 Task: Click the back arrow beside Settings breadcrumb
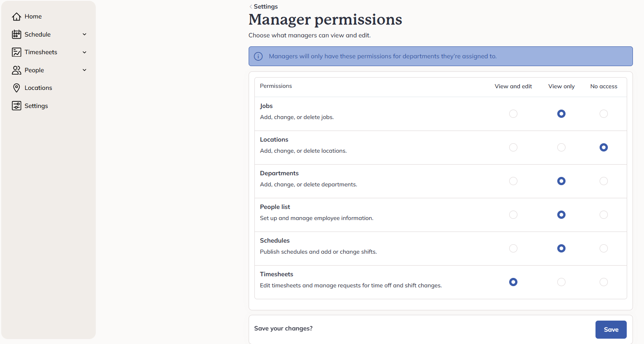tap(251, 7)
